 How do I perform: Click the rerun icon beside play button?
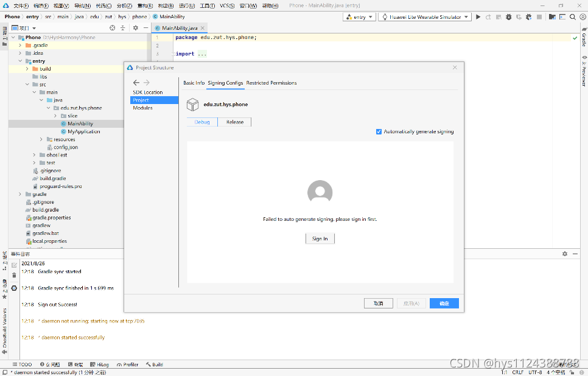[x=488, y=17]
